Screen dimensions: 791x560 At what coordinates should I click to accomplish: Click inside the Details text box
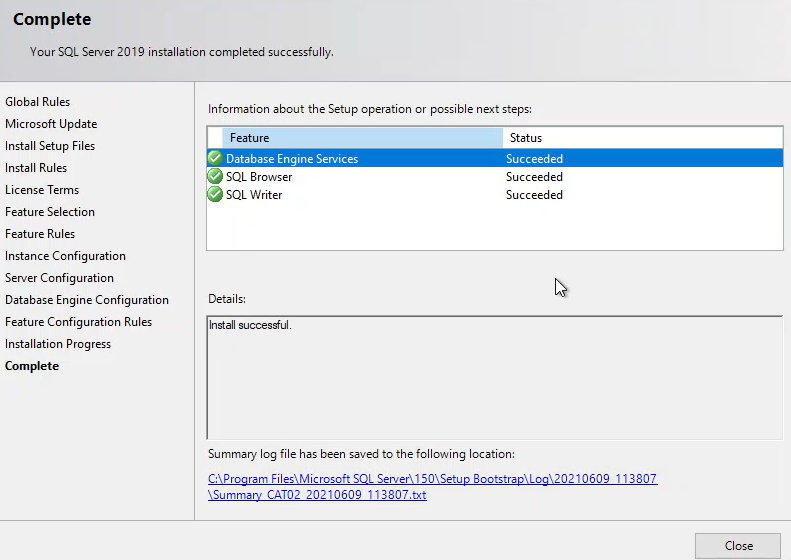495,377
